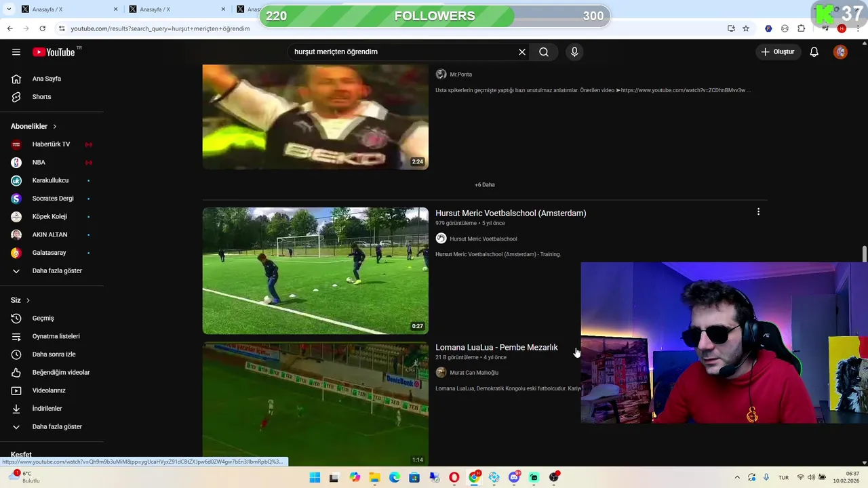Open Mr.Ponta channel link
The height and width of the screenshot is (488, 868).
point(460,75)
